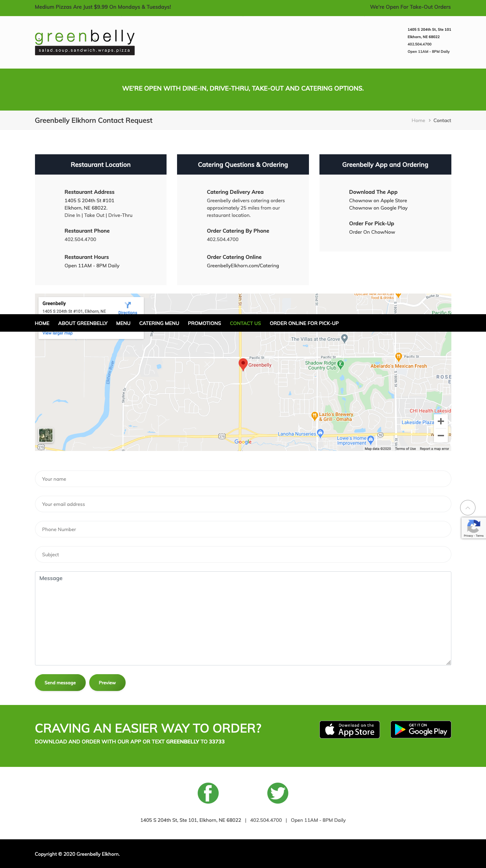The height and width of the screenshot is (868, 486).
Task: Go to the Promotions menu item
Action: (x=204, y=323)
